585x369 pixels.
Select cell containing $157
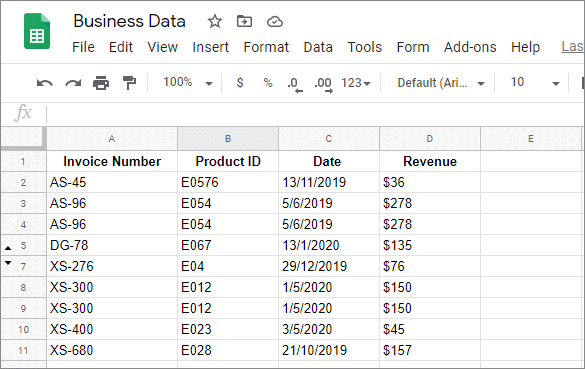pos(430,350)
